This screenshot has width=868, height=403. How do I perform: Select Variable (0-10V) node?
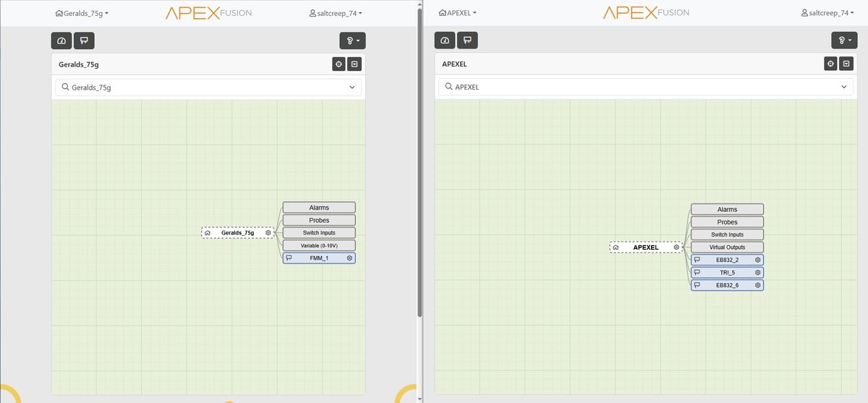tap(319, 245)
